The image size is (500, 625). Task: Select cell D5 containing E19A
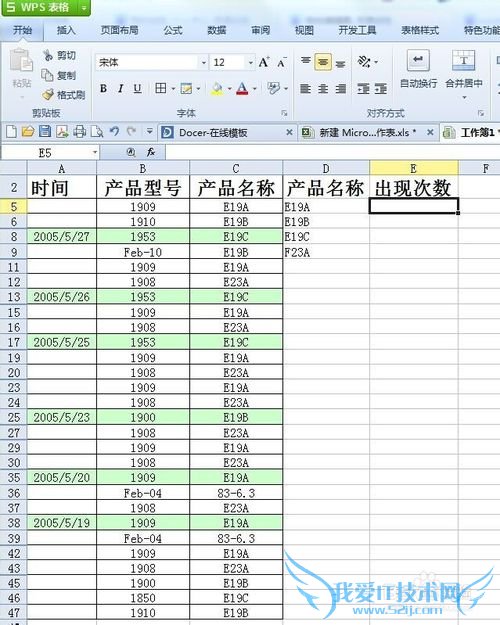pos(326,206)
